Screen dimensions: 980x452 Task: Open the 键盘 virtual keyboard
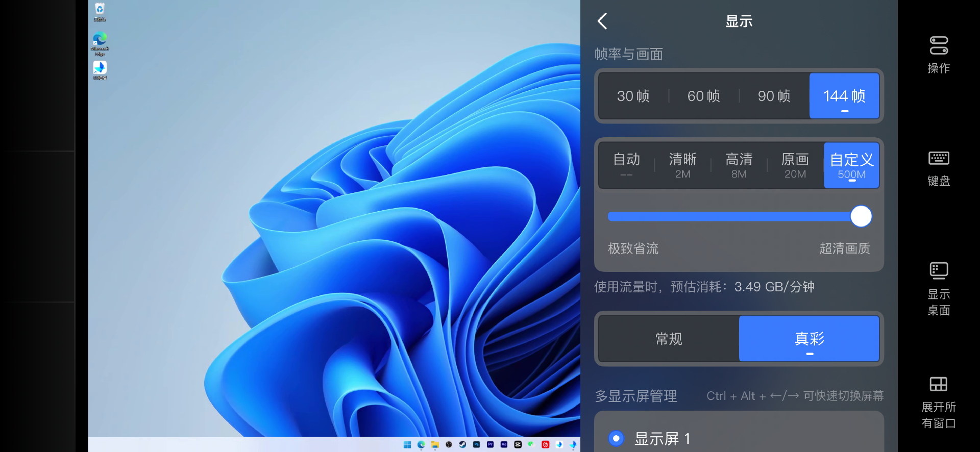(x=939, y=169)
